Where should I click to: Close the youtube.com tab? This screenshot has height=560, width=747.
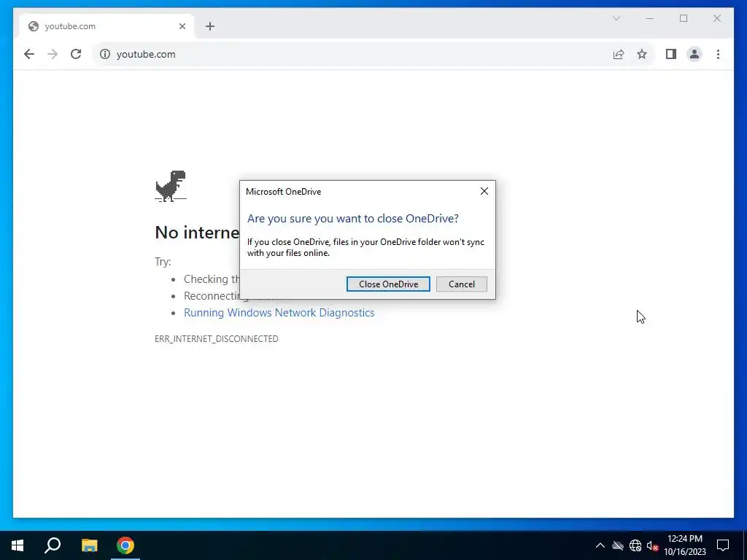pyautogui.click(x=182, y=26)
